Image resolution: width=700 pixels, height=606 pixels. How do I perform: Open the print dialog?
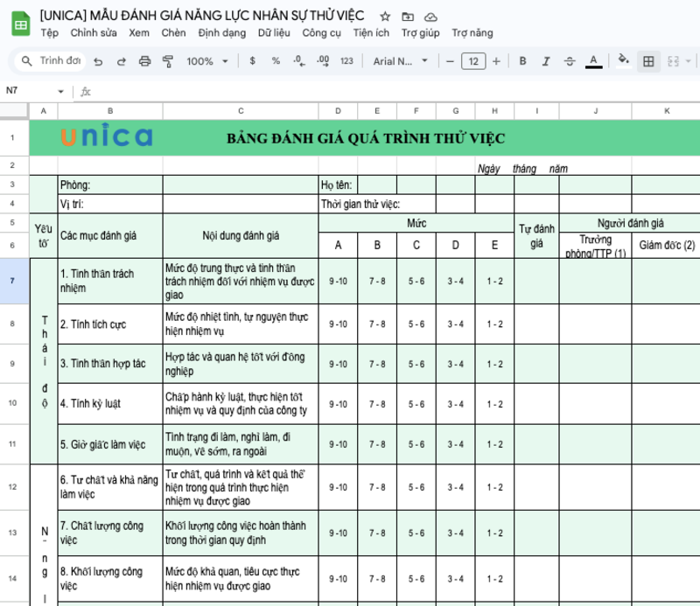(145, 61)
